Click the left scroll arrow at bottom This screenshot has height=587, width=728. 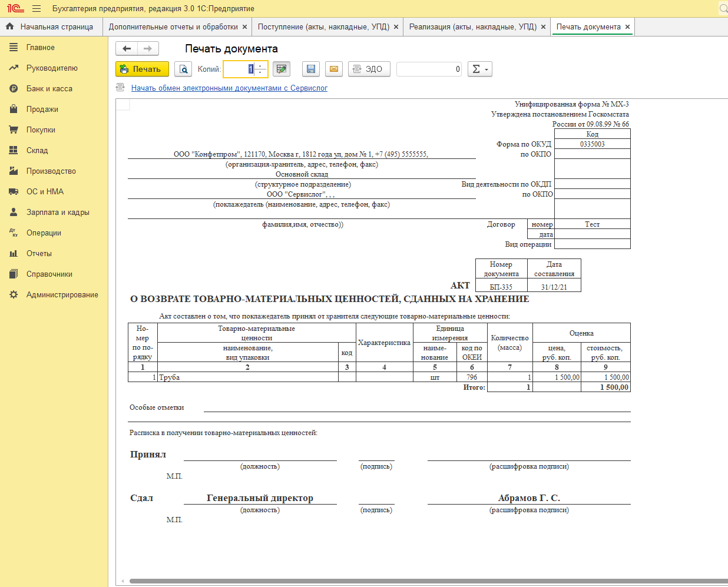click(x=122, y=581)
